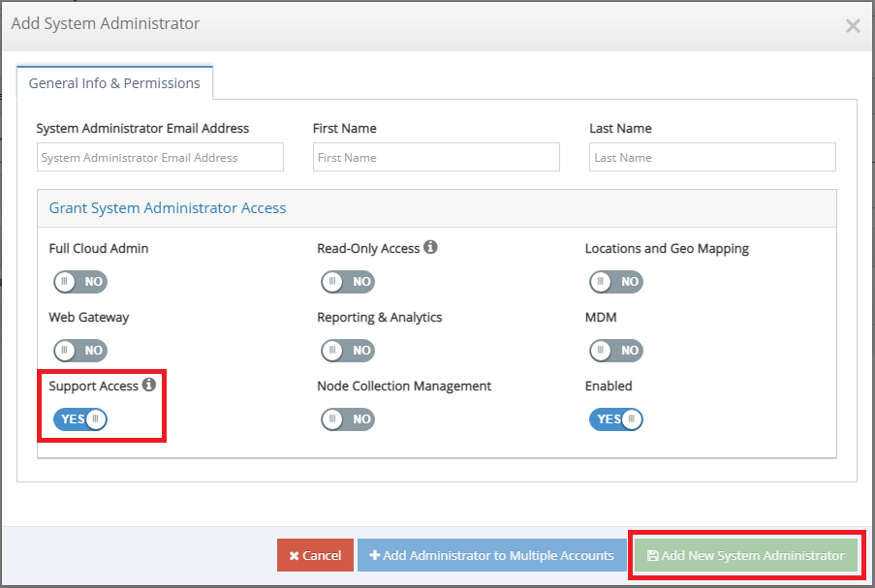Viewport: 875px width, 588px height.
Task: Select General Info & Permissions tab
Action: 114,83
